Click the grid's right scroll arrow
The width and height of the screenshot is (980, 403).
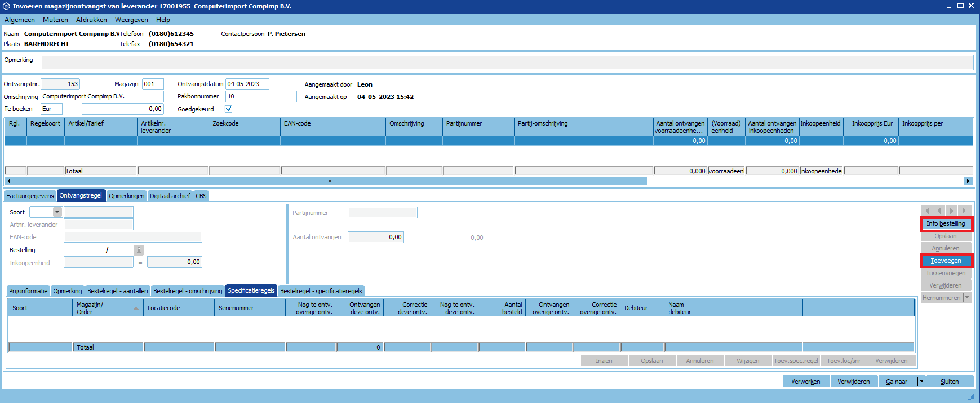click(x=968, y=181)
